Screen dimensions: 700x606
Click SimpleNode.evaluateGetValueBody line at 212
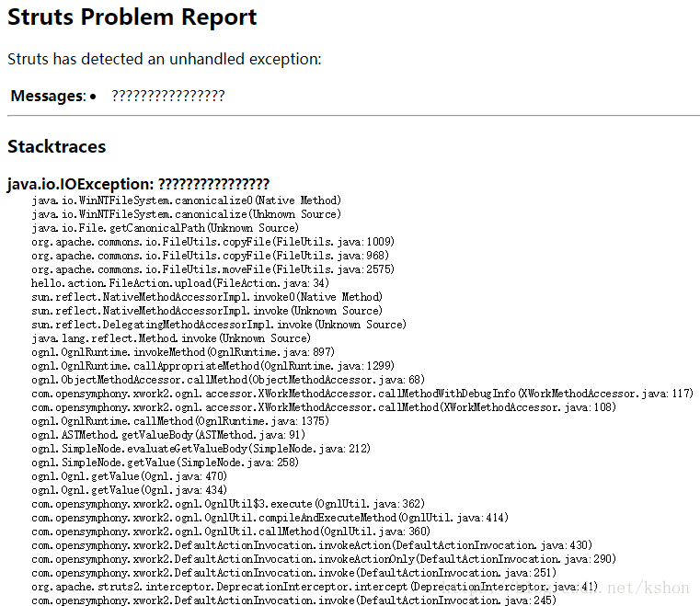pos(201,450)
